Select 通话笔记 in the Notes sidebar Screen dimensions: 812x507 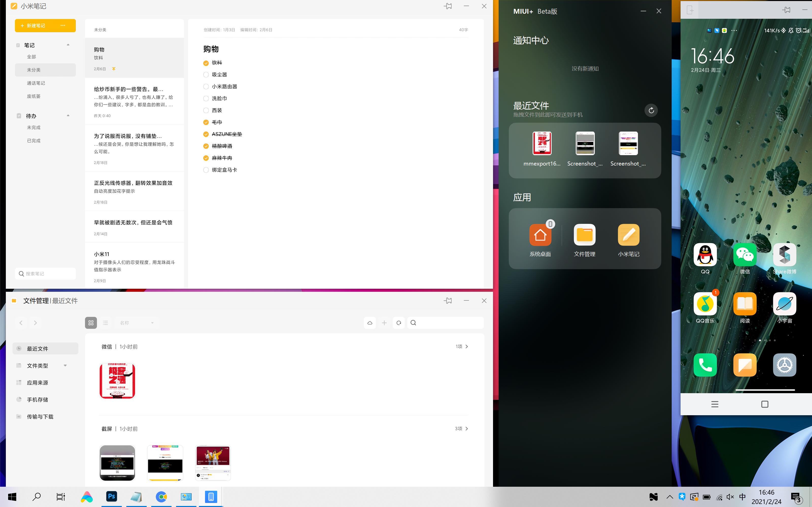pos(36,83)
